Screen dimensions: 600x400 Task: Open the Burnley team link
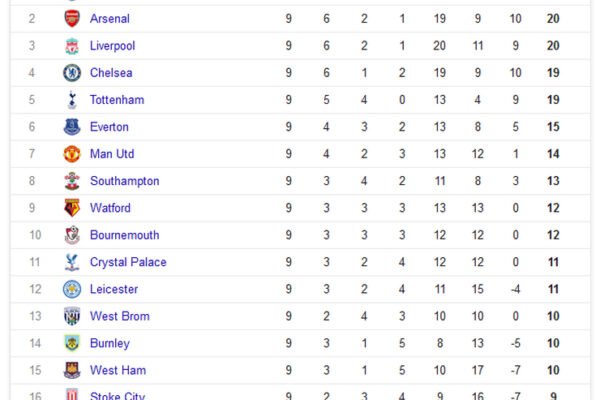(x=110, y=343)
